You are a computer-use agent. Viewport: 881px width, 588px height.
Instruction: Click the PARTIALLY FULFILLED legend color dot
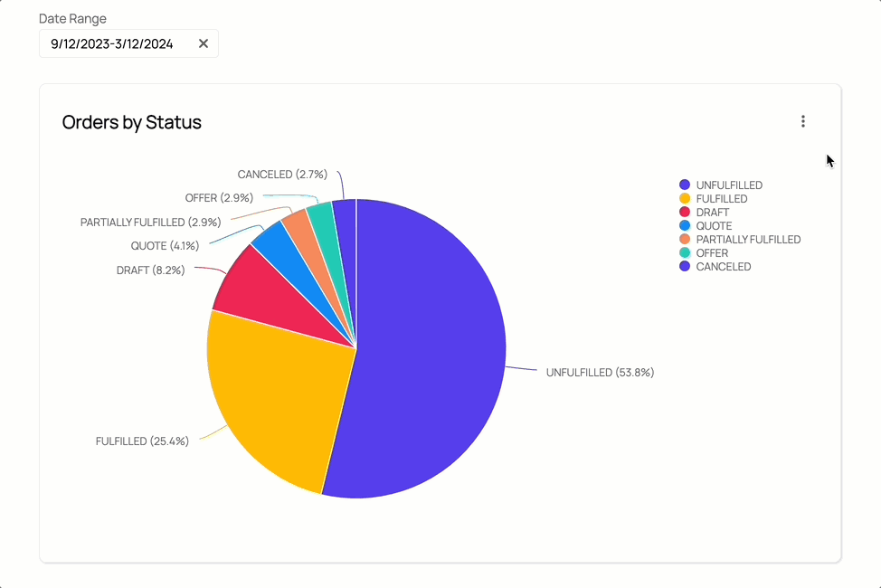[685, 240]
